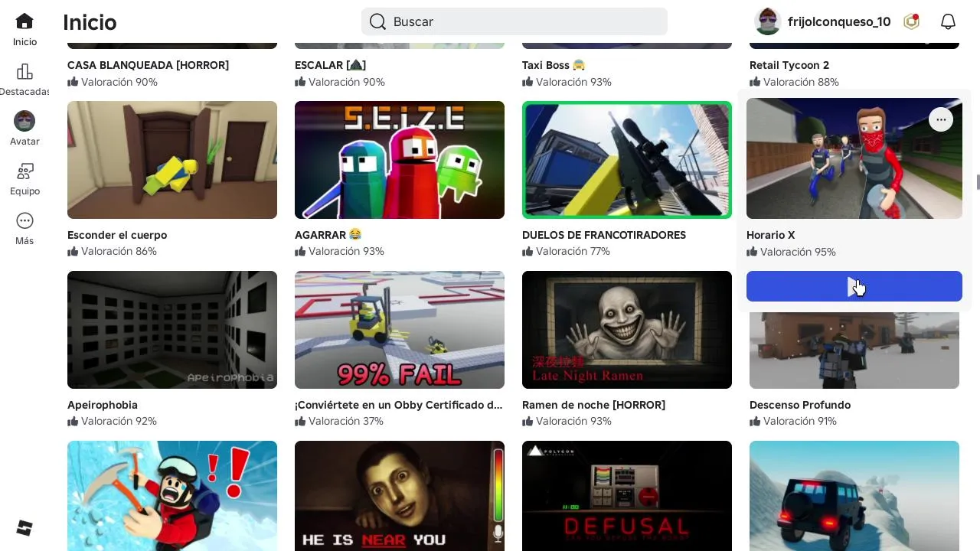Image resolution: width=980 pixels, height=551 pixels.
Task: Open the Apeirophobia thumbnail
Action: (x=172, y=330)
